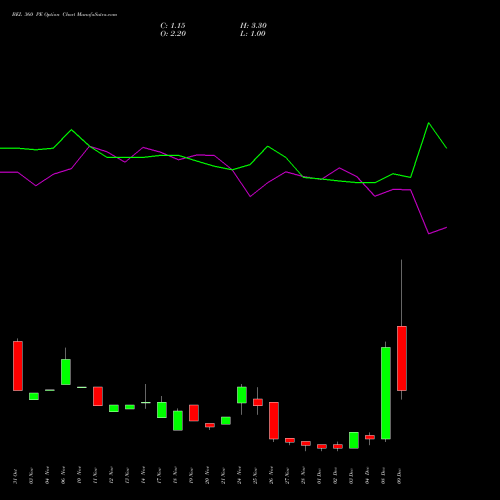
Task: Click the '02 Dec' date axis label
Action: 335,476
